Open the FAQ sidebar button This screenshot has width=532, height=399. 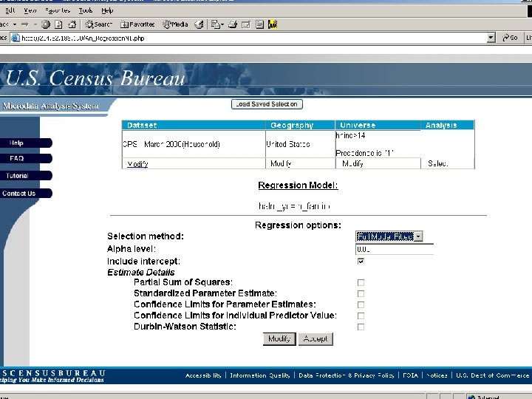[x=25, y=158]
